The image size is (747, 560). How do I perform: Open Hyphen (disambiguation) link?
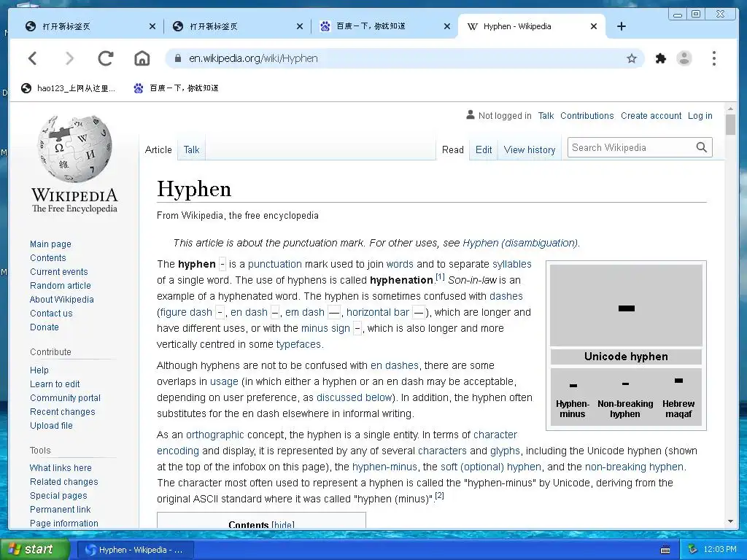520,243
